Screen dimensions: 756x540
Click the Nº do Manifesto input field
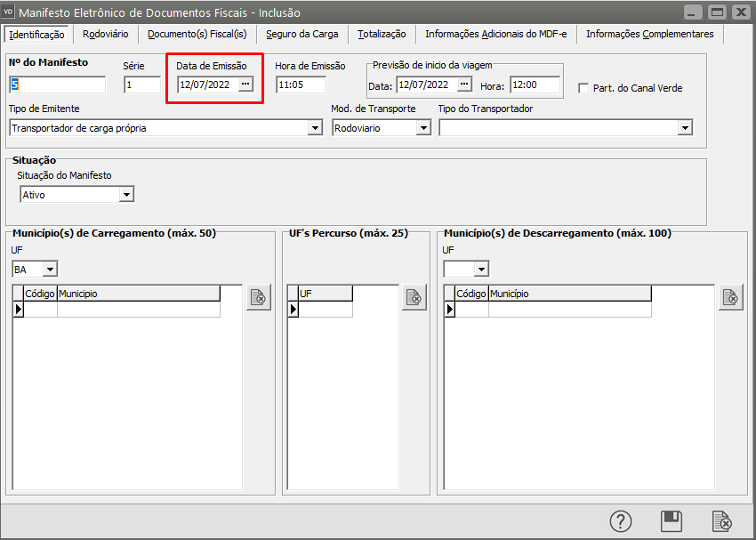click(58, 85)
